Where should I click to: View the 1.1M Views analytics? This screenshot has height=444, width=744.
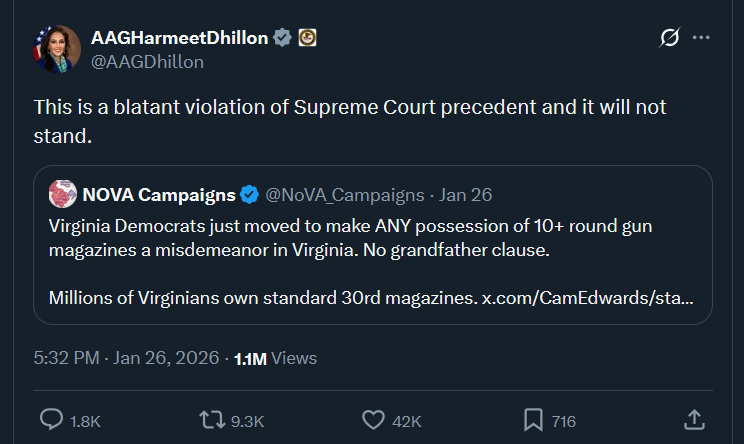pyautogui.click(x=275, y=358)
